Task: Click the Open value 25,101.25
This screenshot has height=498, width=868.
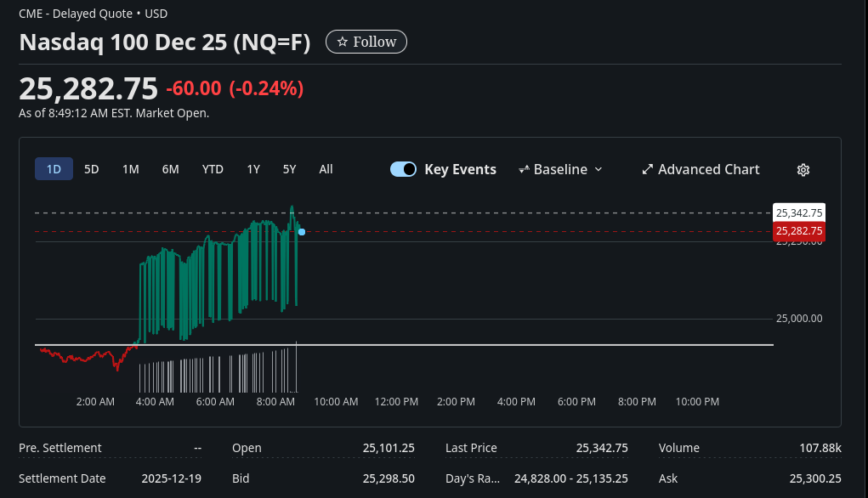Action: click(389, 448)
